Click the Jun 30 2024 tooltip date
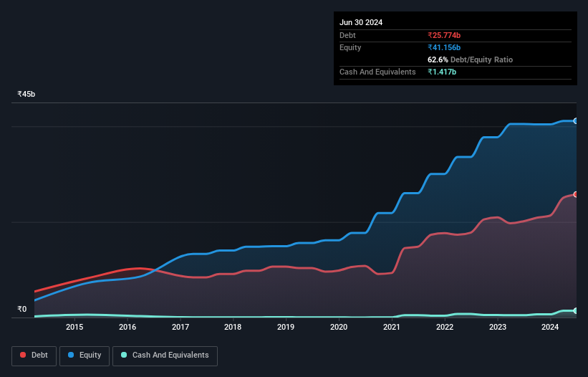This screenshot has width=588, height=377. tap(361, 22)
